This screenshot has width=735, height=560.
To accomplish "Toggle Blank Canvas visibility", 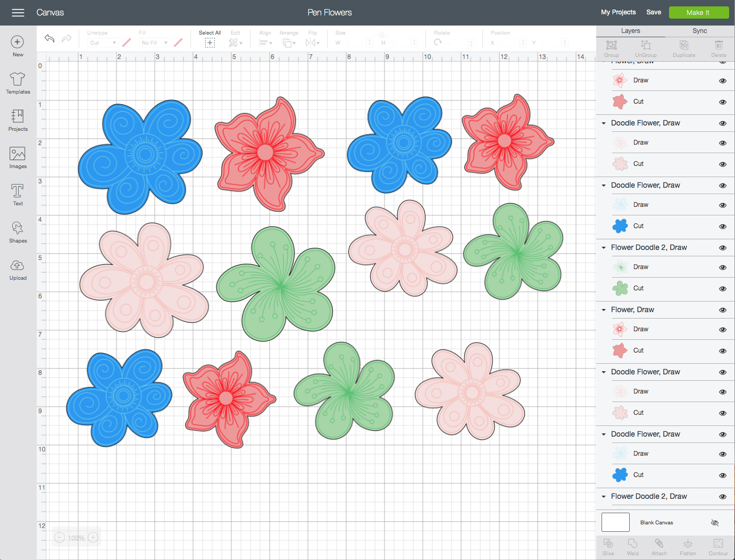I will (x=715, y=523).
